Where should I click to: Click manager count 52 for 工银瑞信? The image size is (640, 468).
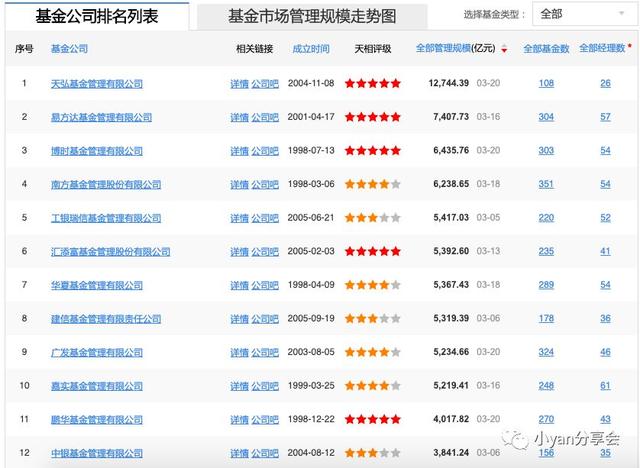pyautogui.click(x=605, y=218)
